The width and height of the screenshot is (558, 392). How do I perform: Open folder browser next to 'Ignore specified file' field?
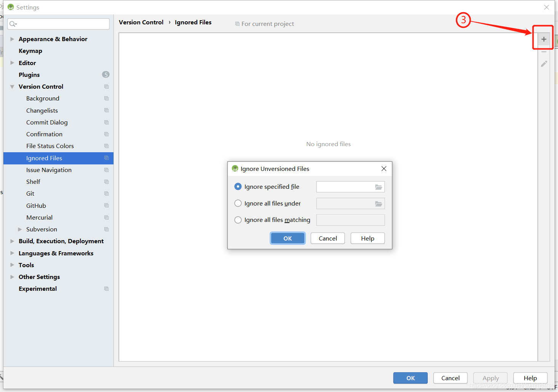coord(378,186)
